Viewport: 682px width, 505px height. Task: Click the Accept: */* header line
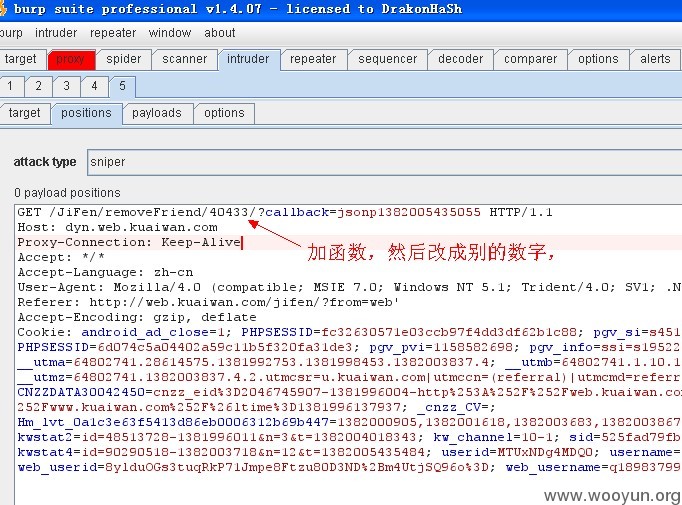[x=61, y=257]
